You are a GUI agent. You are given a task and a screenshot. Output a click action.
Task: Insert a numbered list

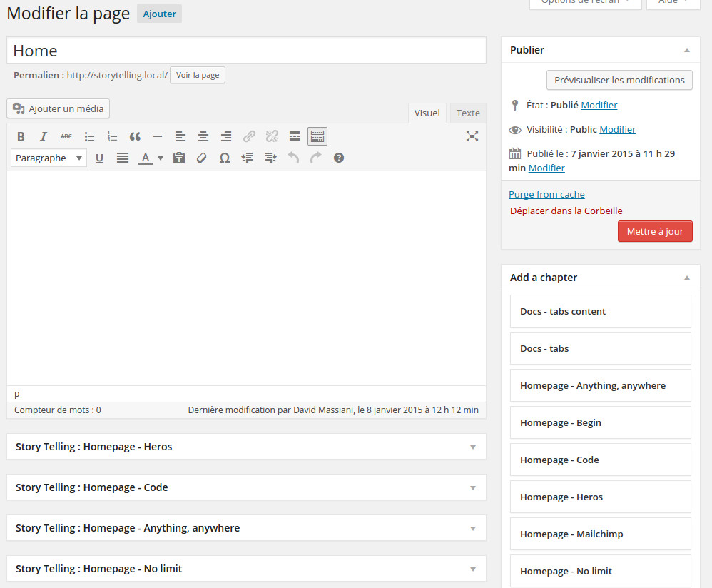point(112,136)
